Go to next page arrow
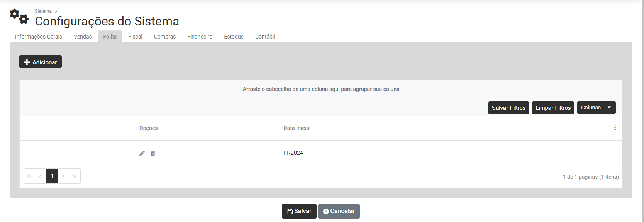The height and width of the screenshot is (222, 644). (x=63, y=176)
